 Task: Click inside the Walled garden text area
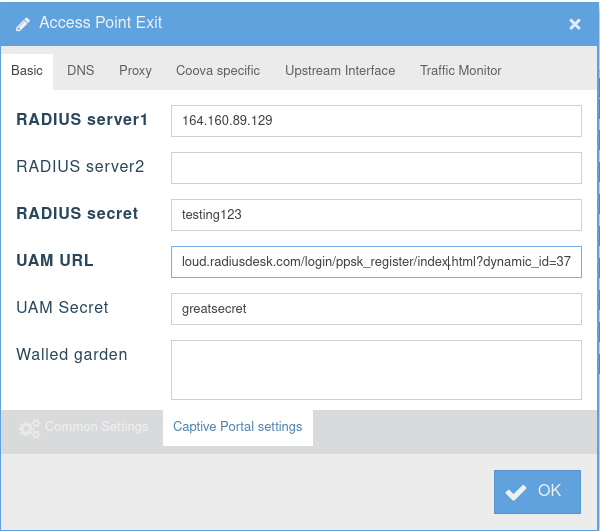coord(376,370)
